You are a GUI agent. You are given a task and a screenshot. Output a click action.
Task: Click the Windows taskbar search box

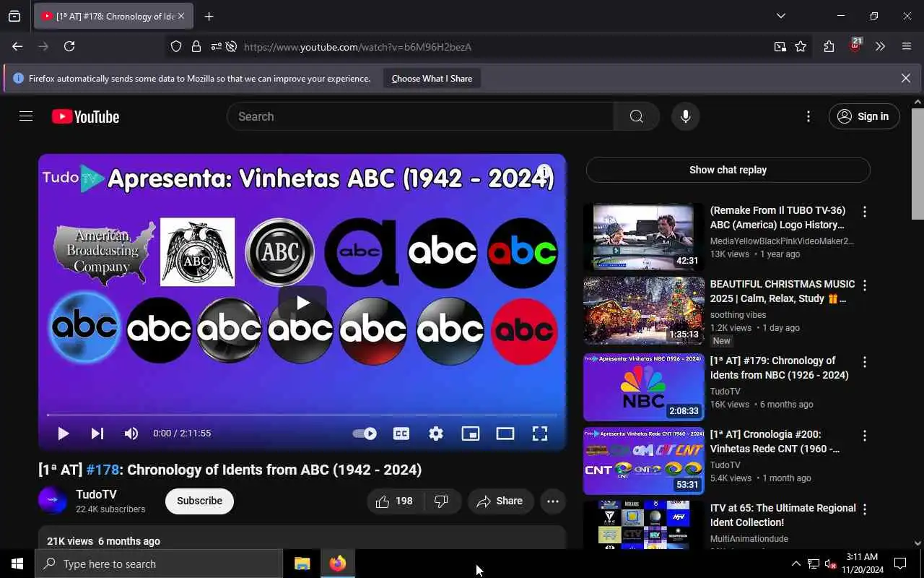tap(159, 564)
